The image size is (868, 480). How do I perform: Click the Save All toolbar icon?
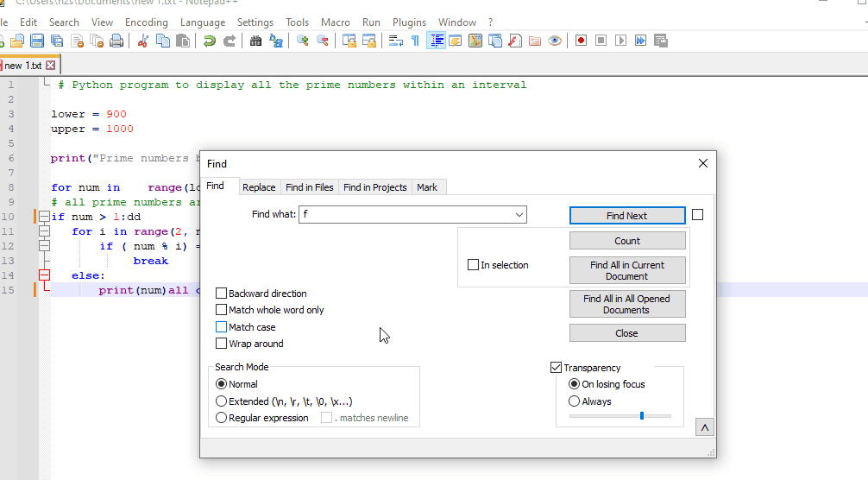[57, 41]
